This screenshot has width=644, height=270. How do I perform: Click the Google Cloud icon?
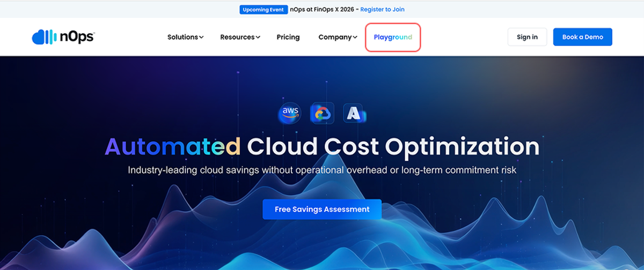click(322, 113)
